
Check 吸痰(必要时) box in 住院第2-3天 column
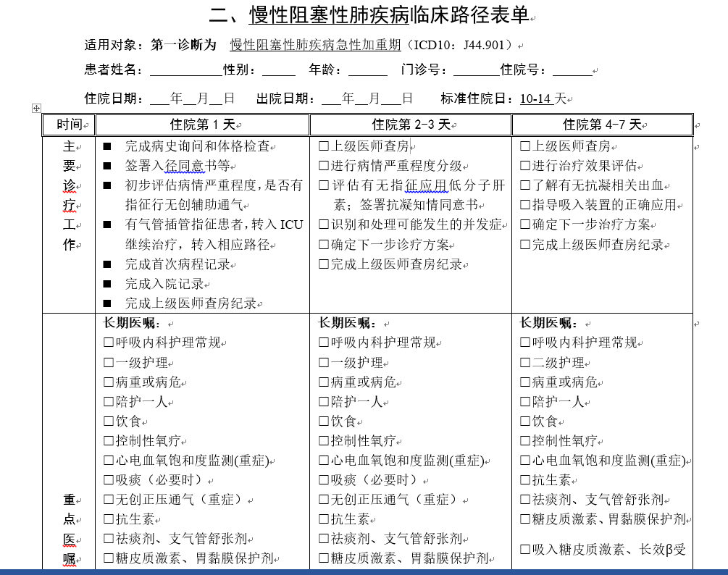click(324, 480)
